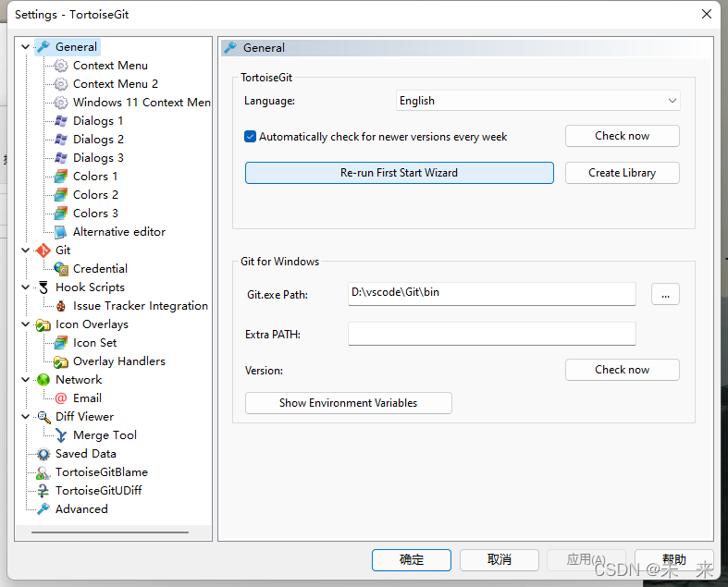The height and width of the screenshot is (587, 728).
Task: Click the Icon Set icon
Action: click(x=61, y=343)
